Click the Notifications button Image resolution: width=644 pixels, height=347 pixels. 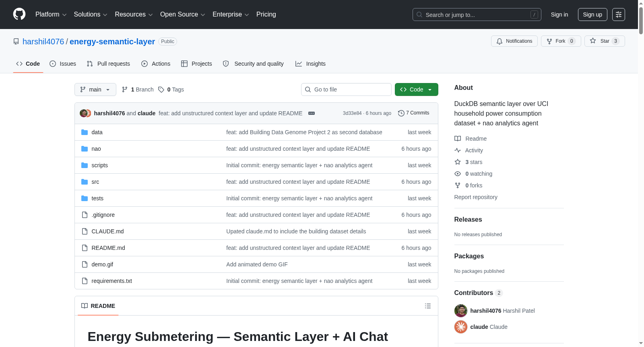coord(514,41)
